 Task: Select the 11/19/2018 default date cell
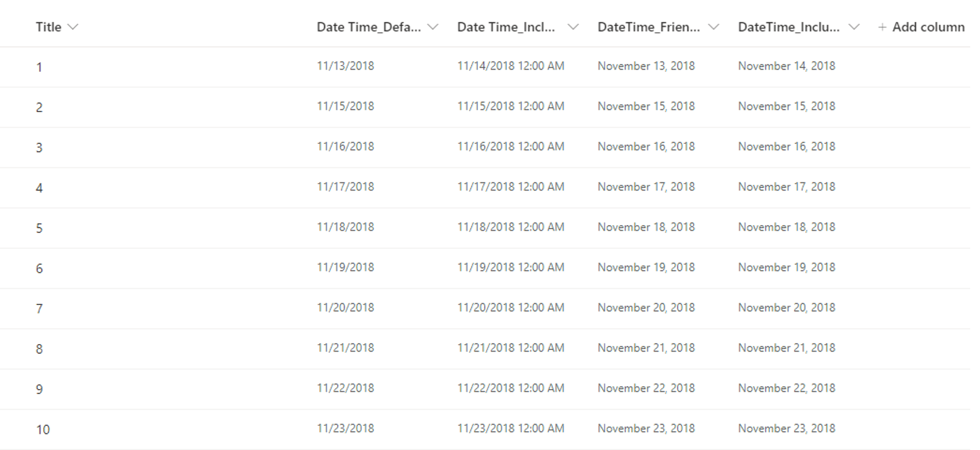345,268
